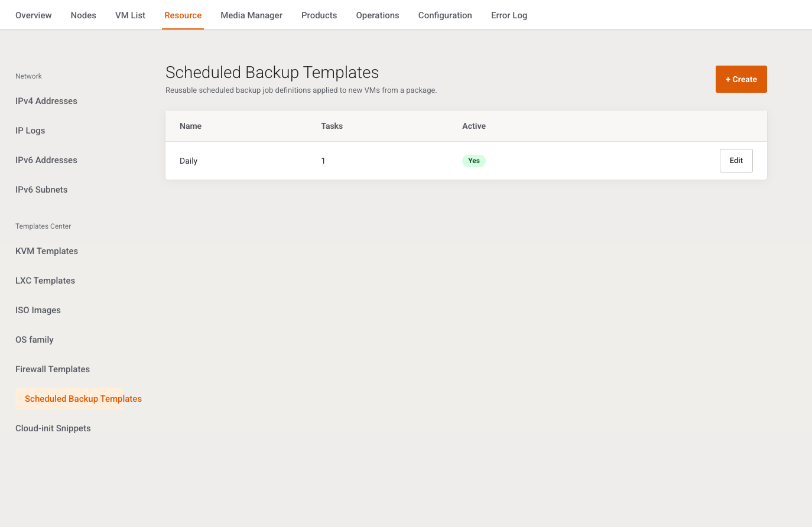Open the OS family page
The image size is (812, 527).
coord(34,340)
